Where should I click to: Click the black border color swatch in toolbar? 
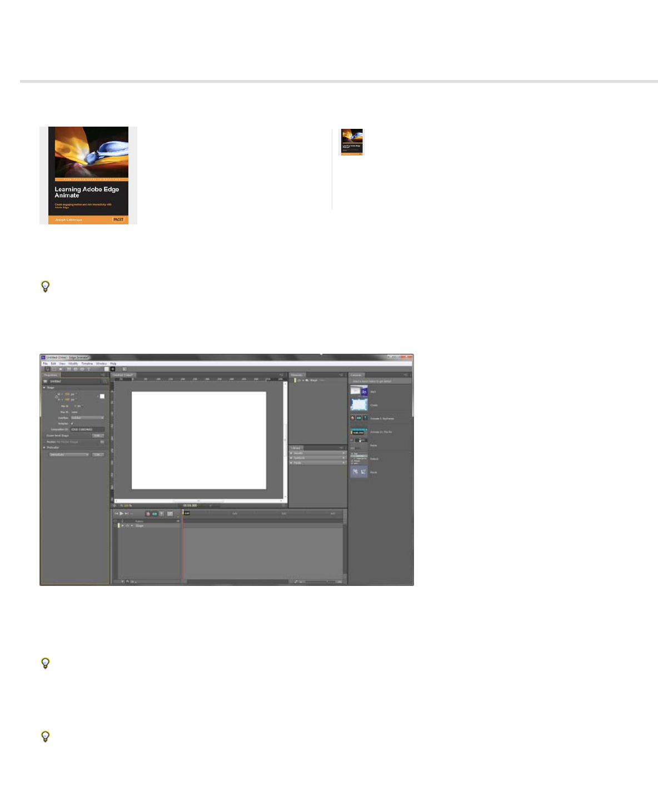click(113, 369)
